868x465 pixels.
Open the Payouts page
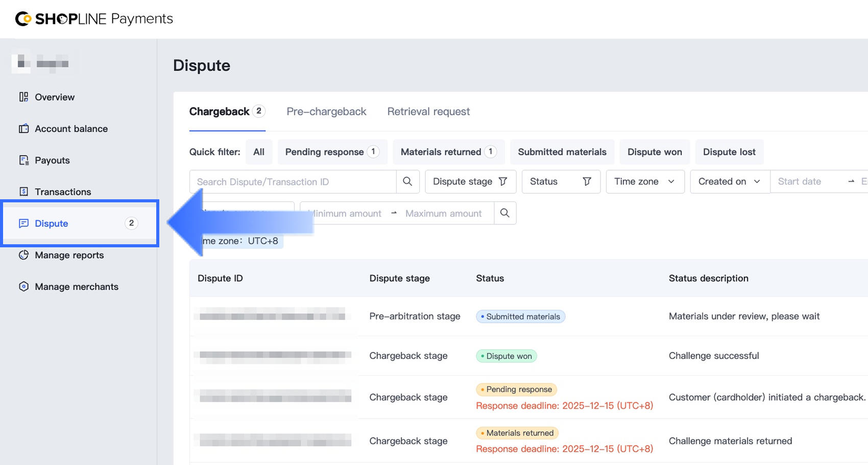(x=52, y=160)
